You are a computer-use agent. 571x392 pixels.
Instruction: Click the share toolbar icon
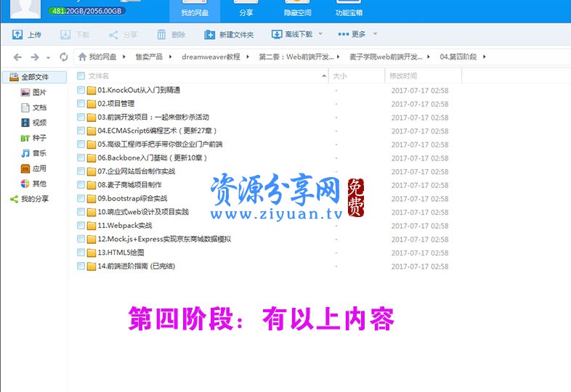pos(113,35)
